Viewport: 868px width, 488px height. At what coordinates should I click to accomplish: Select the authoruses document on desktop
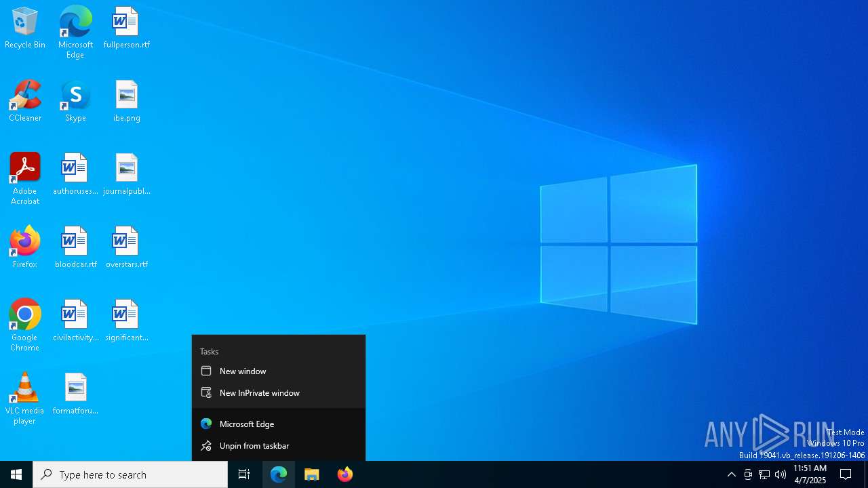75,175
